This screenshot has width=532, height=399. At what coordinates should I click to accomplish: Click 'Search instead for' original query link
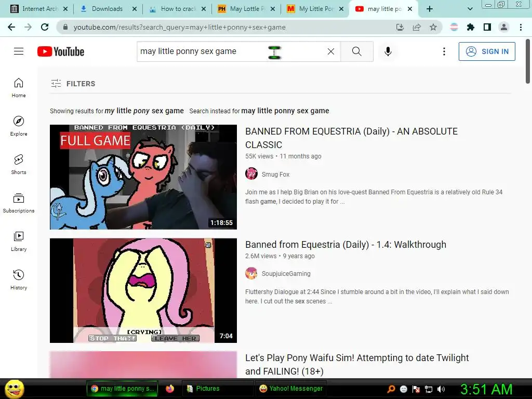tap(285, 111)
